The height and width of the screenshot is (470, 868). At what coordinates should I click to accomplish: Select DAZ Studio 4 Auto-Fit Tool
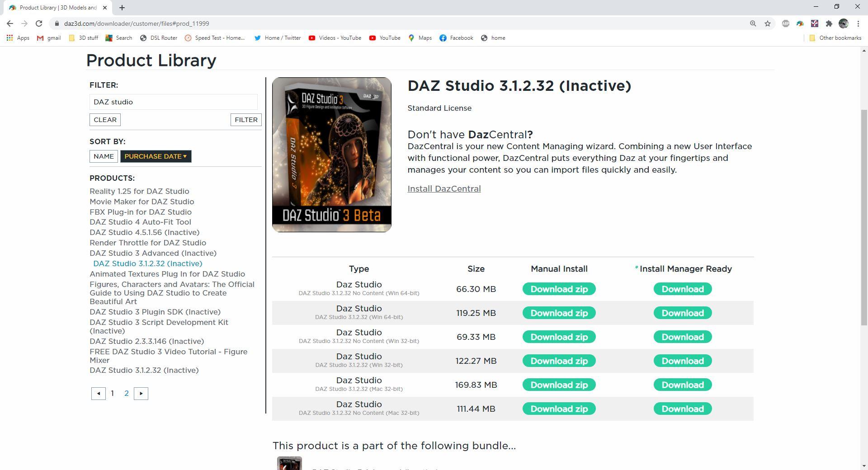pyautogui.click(x=140, y=222)
